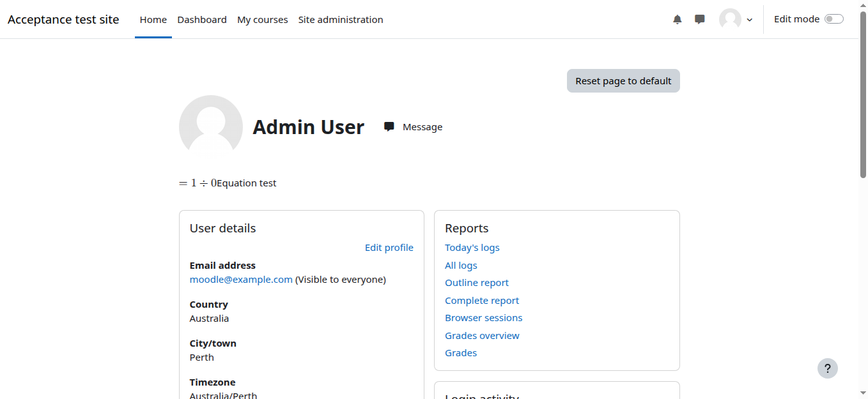868x399 pixels.
Task: Click the Reset page to default button
Action: point(623,81)
